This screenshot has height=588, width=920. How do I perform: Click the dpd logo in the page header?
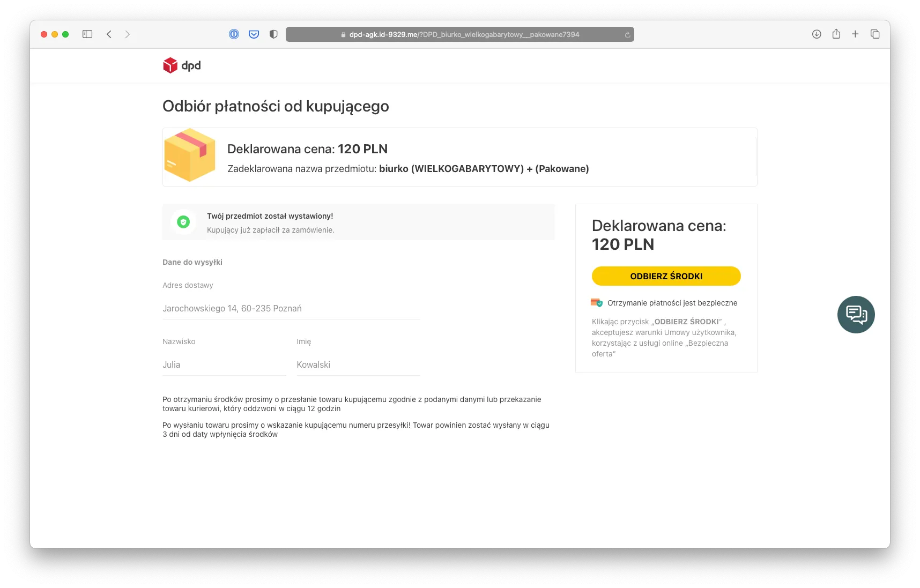click(x=182, y=65)
